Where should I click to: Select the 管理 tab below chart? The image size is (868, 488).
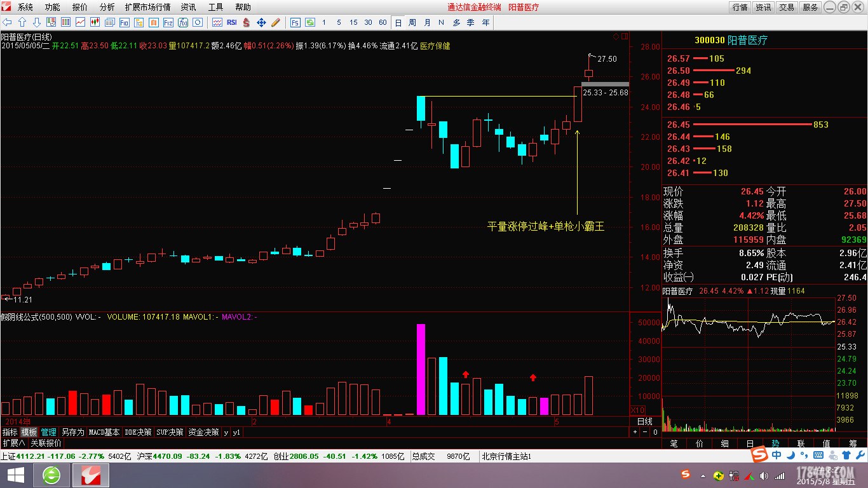click(49, 432)
